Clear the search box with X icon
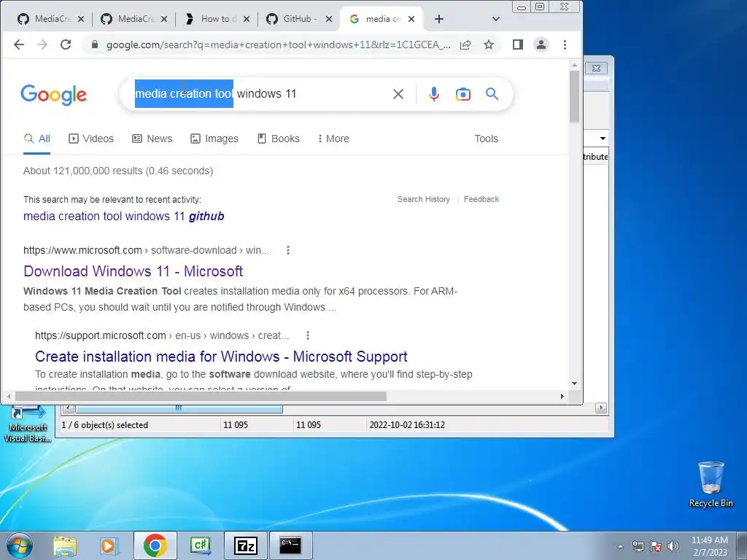The width and height of the screenshot is (747, 560). [x=398, y=94]
